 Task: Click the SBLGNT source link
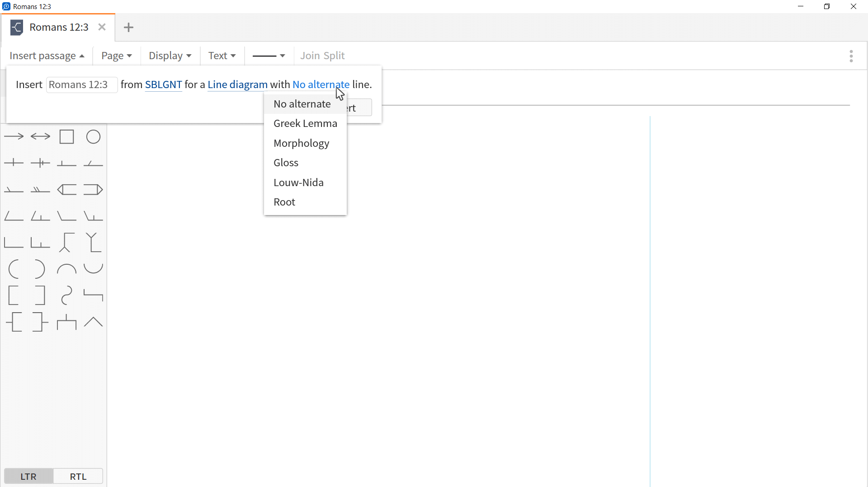coord(163,84)
